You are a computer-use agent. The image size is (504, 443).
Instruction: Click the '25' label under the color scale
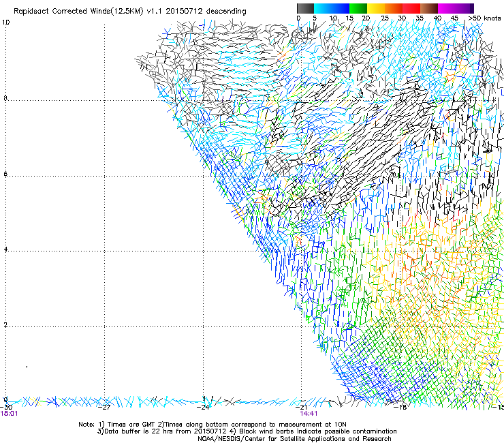pyautogui.click(x=385, y=18)
